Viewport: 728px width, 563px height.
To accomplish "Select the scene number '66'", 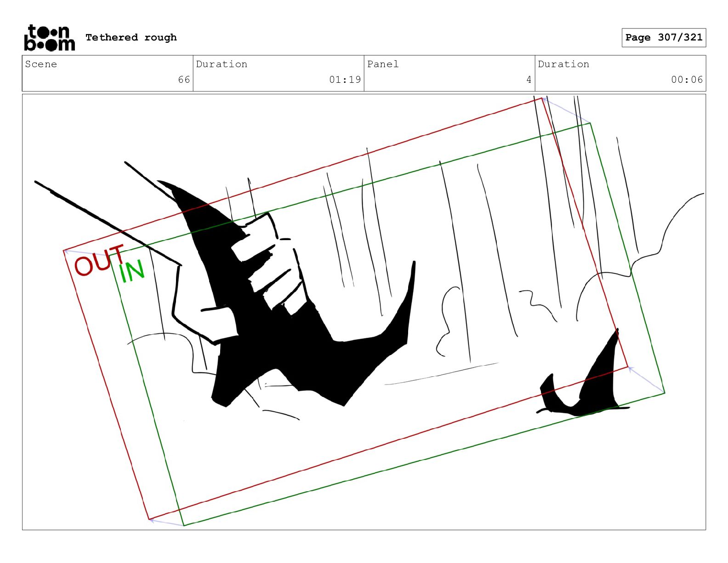I will [x=184, y=80].
